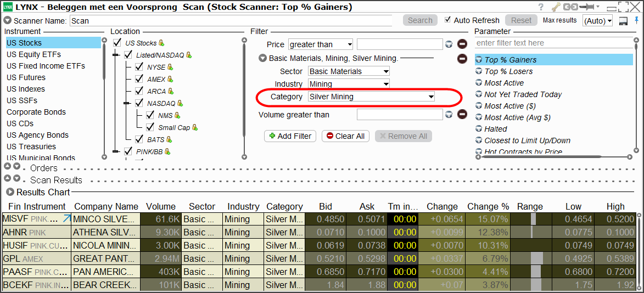Open the Price 'greater than' dropdown
This screenshot has width=644, height=293.
(321, 44)
